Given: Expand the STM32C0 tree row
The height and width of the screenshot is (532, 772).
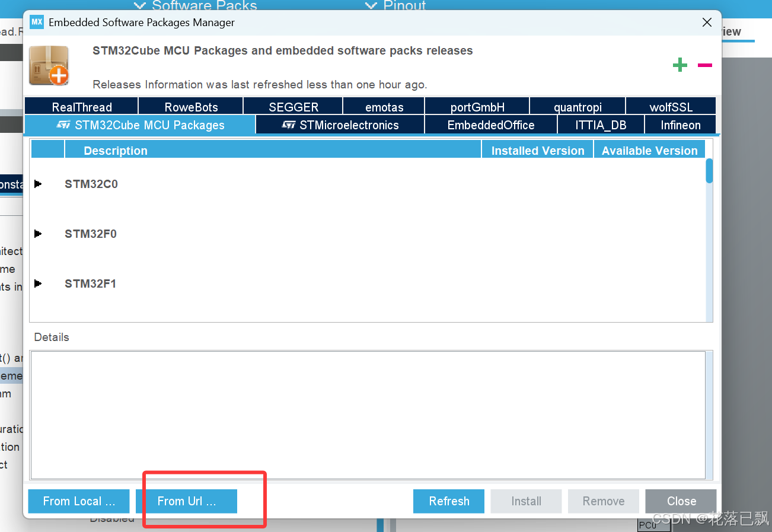Looking at the screenshot, I should (38, 184).
